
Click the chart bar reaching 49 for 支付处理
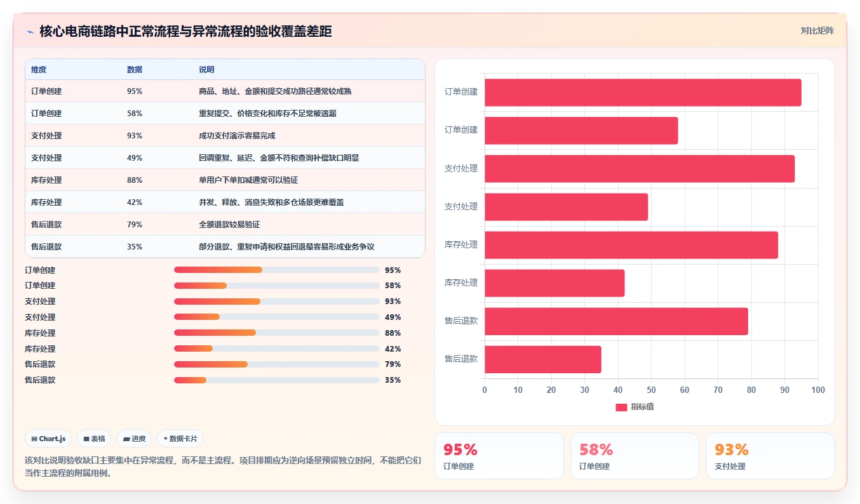[x=566, y=207]
